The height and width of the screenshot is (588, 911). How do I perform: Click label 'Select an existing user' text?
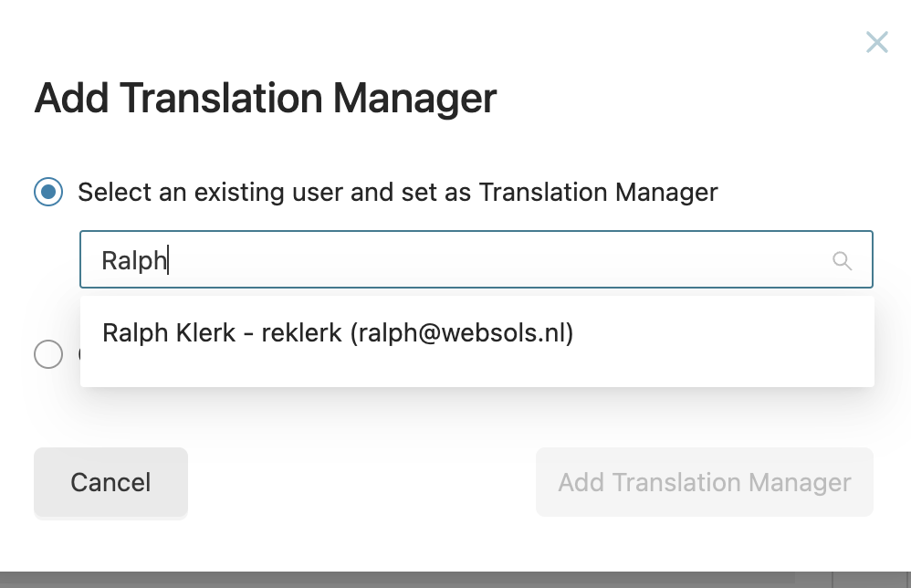coord(183,193)
